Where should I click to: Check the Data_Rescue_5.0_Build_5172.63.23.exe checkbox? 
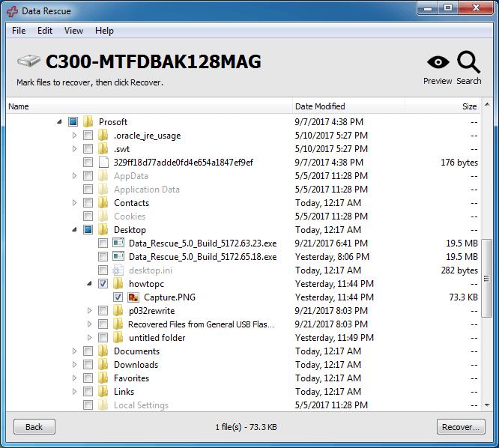103,243
